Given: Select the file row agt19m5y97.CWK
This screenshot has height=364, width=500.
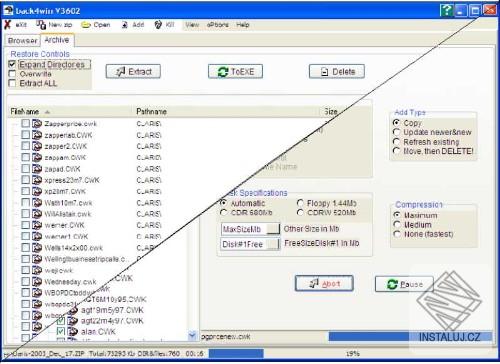Looking at the screenshot, I should tap(112, 310).
